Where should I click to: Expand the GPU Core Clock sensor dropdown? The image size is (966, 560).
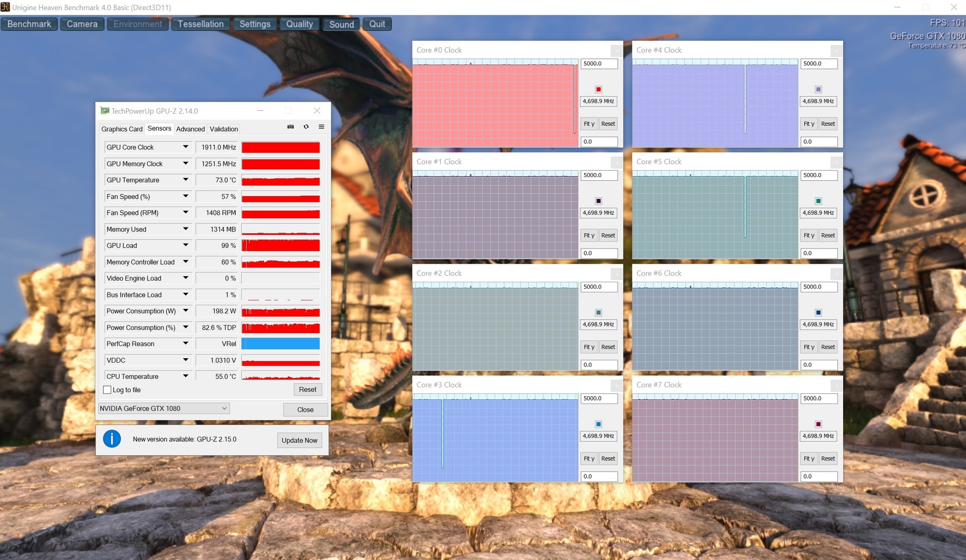(186, 147)
